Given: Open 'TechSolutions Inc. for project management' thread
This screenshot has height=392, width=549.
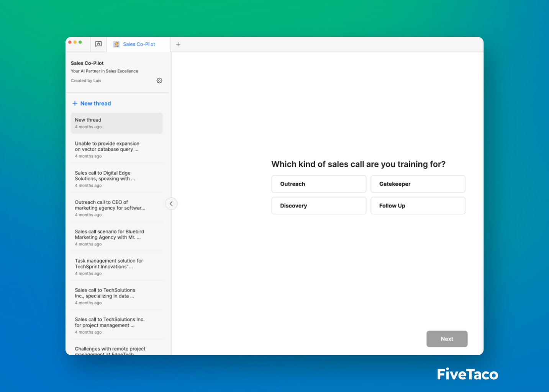Looking at the screenshot, I should 117,325.
